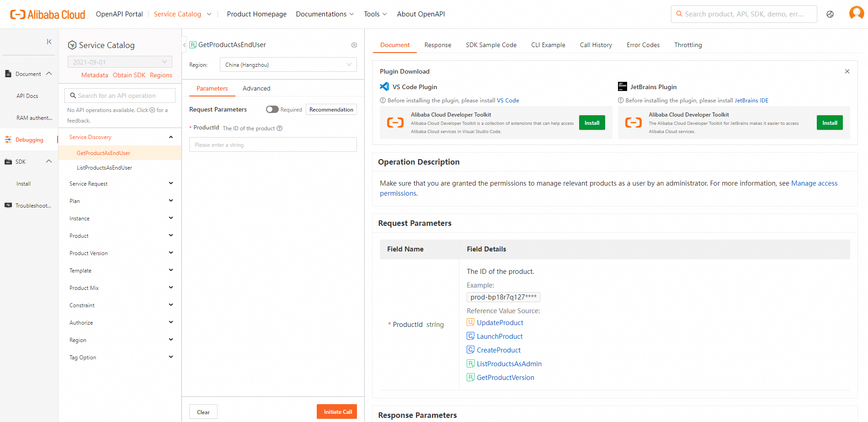The height and width of the screenshot is (422, 868).
Task: Open the Region dropdown China (Hangzhou)
Action: pos(288,64)
